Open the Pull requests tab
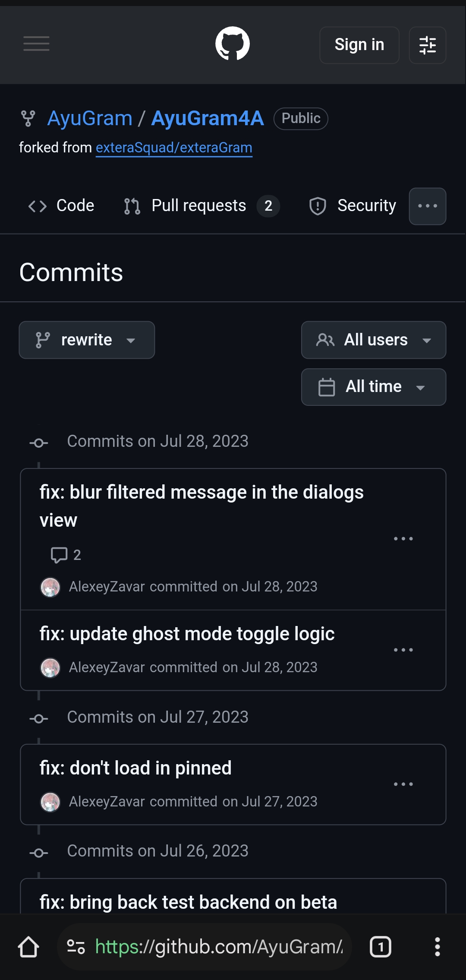The width and height of the screenshot is (466, 980). pos(201,206)
